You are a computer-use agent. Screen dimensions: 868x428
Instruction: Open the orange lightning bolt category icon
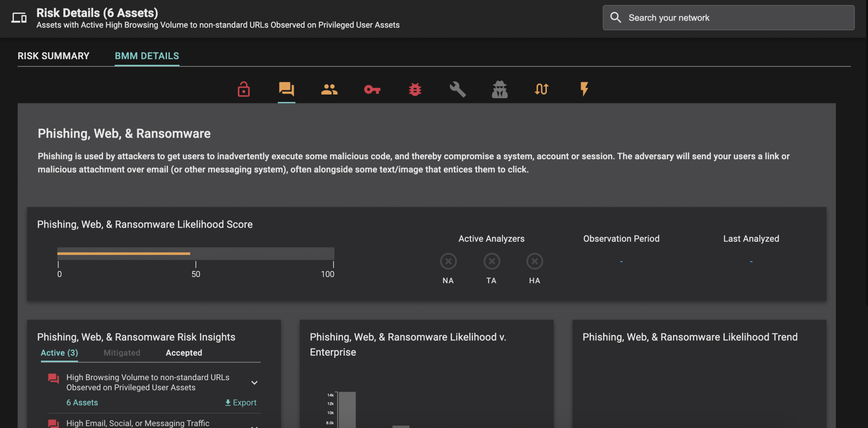(584, 89)
